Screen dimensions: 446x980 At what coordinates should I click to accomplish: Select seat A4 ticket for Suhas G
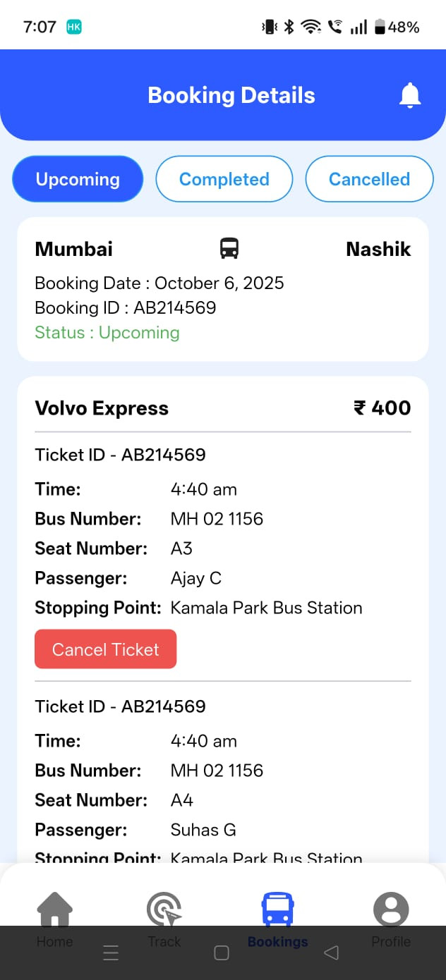[x=182, y=800]
